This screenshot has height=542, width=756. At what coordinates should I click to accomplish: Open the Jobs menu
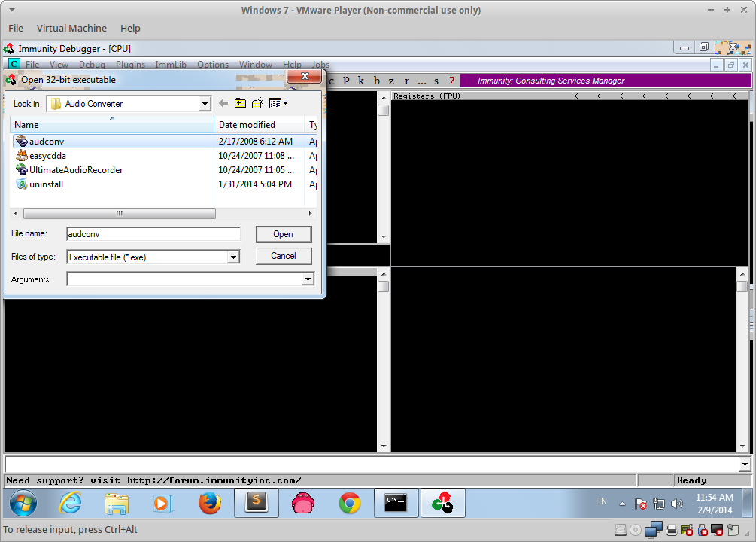pos(320,64)
